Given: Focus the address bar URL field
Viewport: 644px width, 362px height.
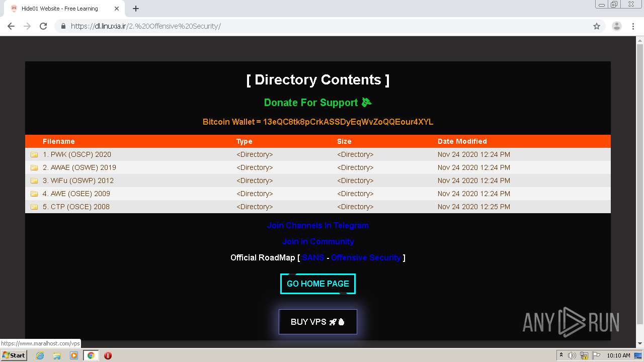Looking at the screenshot, I should [322, 26].
